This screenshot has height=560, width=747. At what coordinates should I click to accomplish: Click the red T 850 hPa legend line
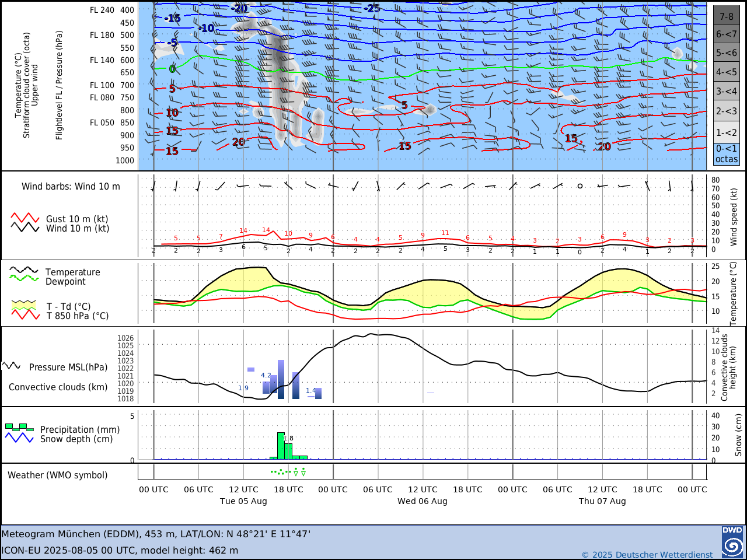[x=26, y=314]
